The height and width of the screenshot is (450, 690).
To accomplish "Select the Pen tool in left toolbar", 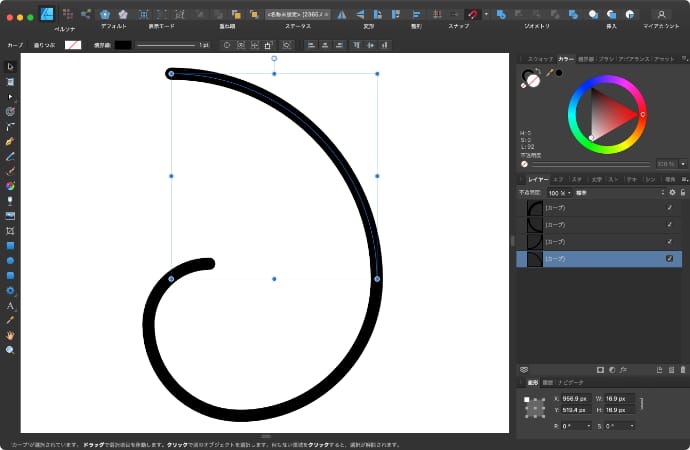I will [10, 141].
